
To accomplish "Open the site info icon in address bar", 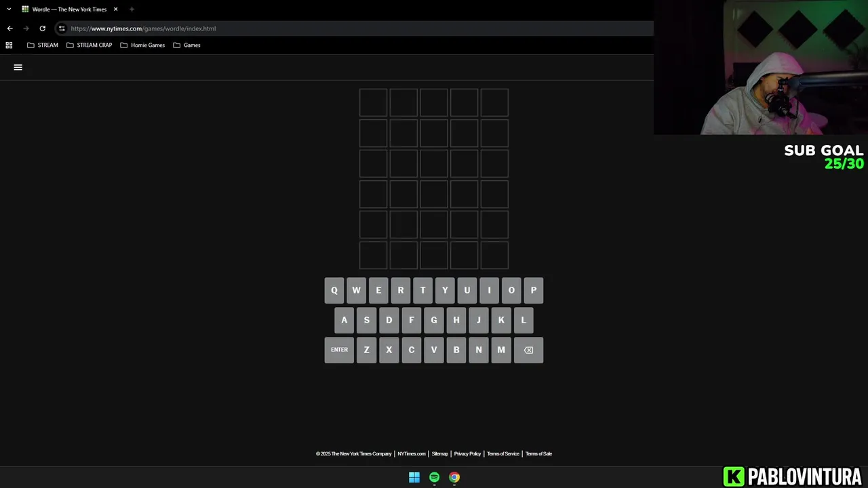I will [x=62, y=28].
